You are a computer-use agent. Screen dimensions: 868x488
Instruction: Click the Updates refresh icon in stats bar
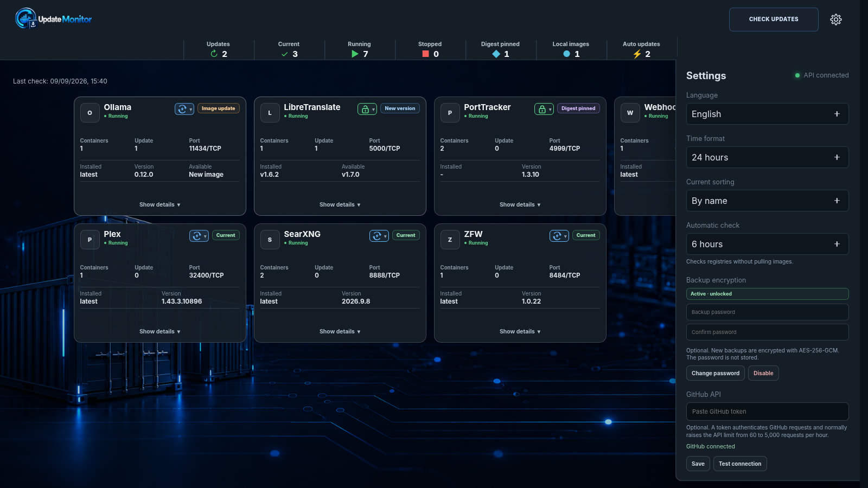pos(214,54)
